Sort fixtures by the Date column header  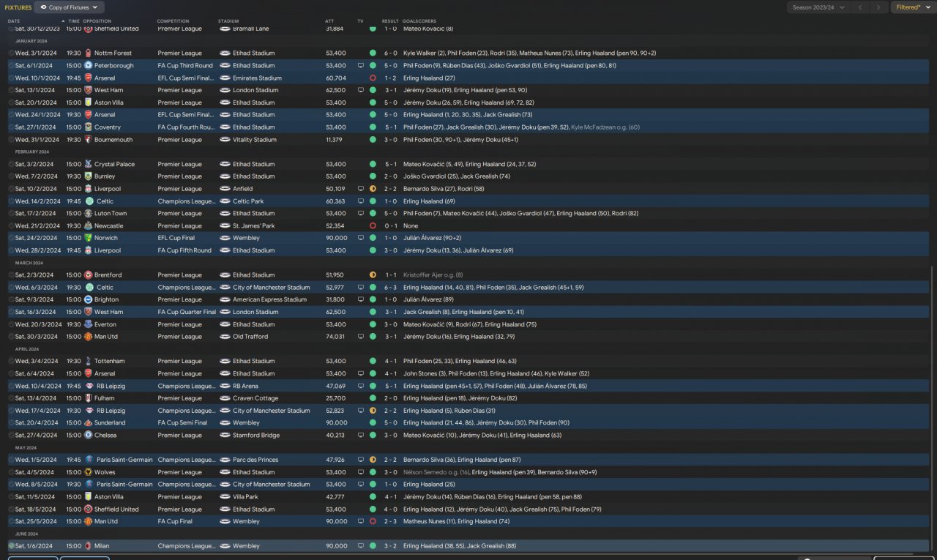point(14,21)
